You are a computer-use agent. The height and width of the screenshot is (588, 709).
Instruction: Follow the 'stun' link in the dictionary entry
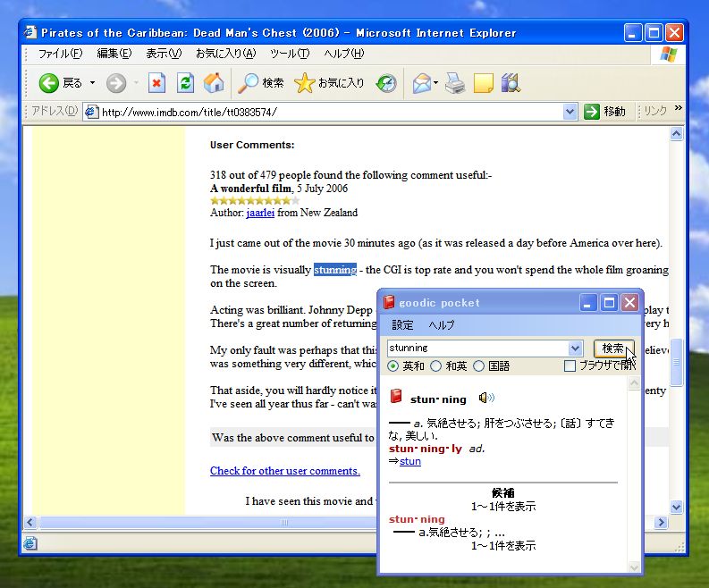point(410,461)
